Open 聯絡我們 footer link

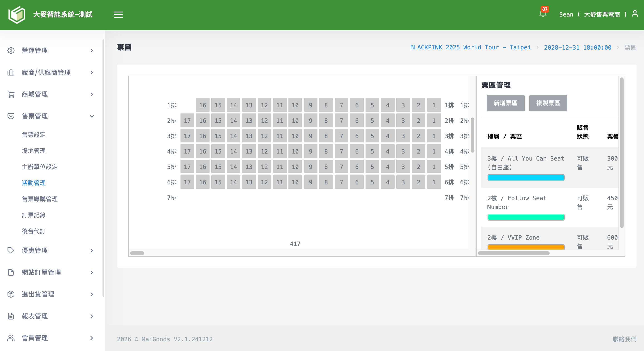624,339
